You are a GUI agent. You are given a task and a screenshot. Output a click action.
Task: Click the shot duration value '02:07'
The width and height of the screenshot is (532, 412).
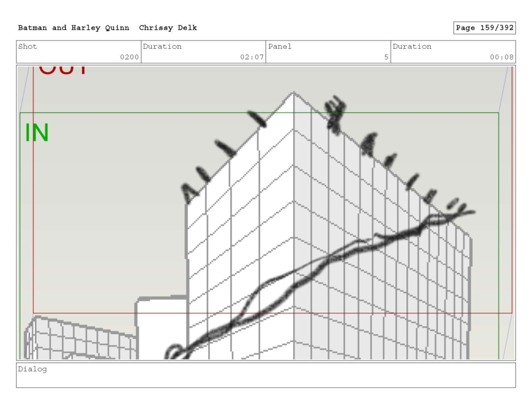pyautogui.click(x=252, y=57)
